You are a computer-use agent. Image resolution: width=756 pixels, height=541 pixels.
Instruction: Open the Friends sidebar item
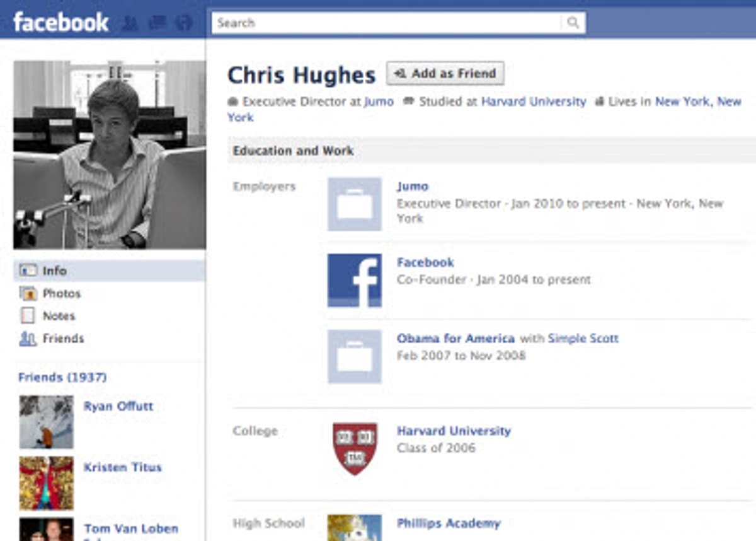click(x=63, y=339)
